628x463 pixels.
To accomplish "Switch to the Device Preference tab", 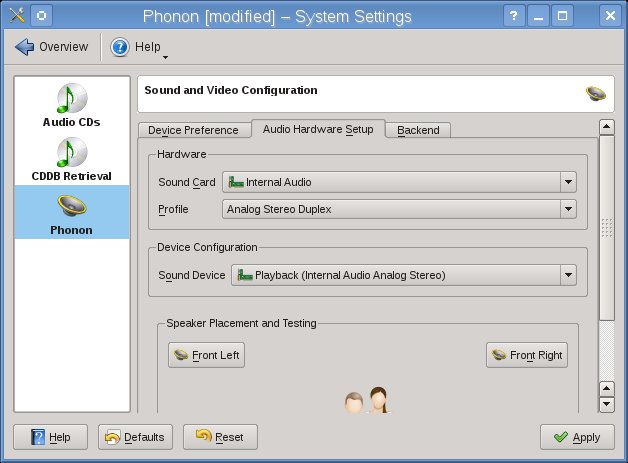I will [194, 130].
